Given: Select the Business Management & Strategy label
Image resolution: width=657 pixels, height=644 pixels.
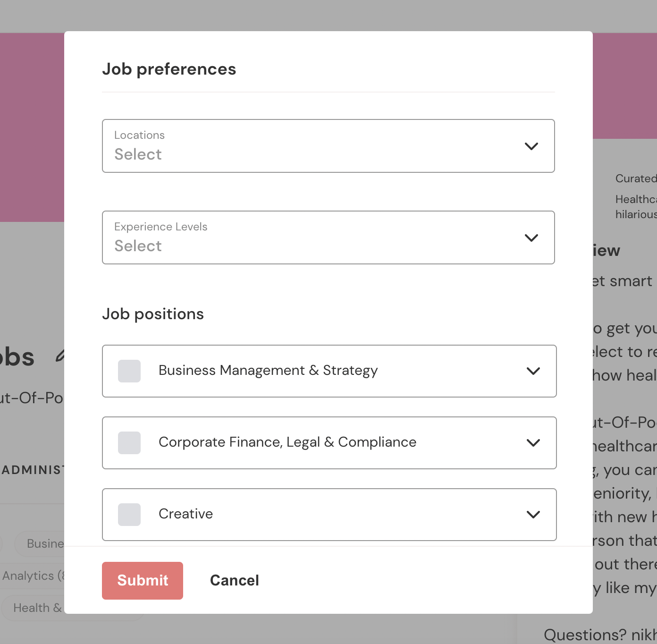Looking at the screenshot, I should click(x=268, y=371).
